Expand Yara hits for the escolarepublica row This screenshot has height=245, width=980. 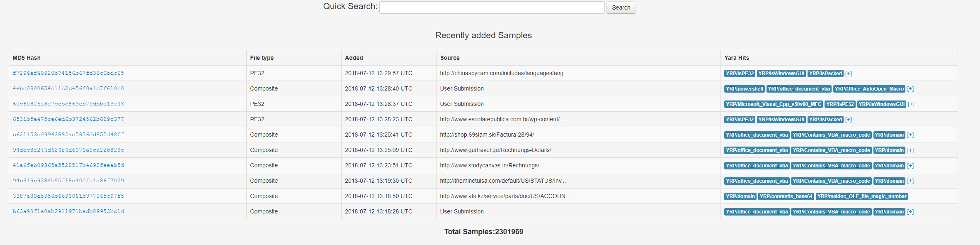tap(848, 120)
